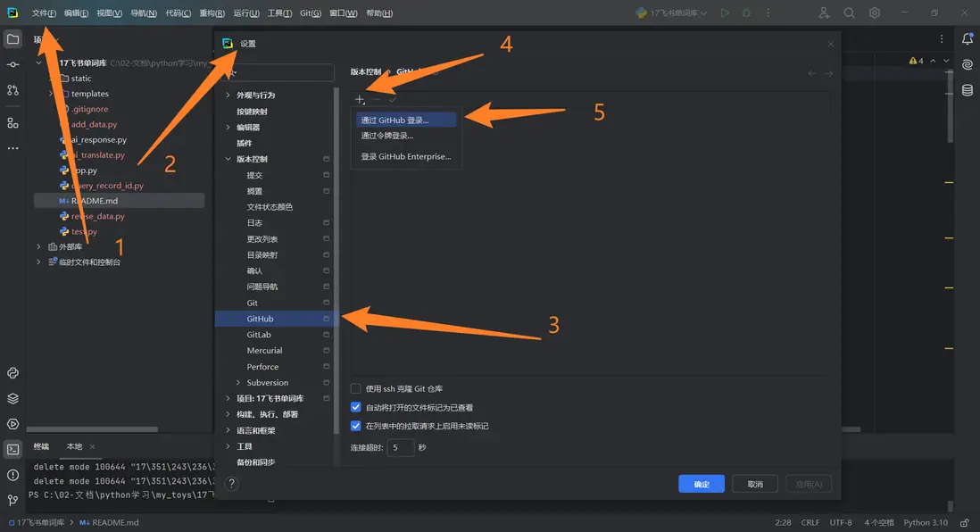
Task: Toggle auto-mark opened files as viewed
Action: [x=355, y=408]
